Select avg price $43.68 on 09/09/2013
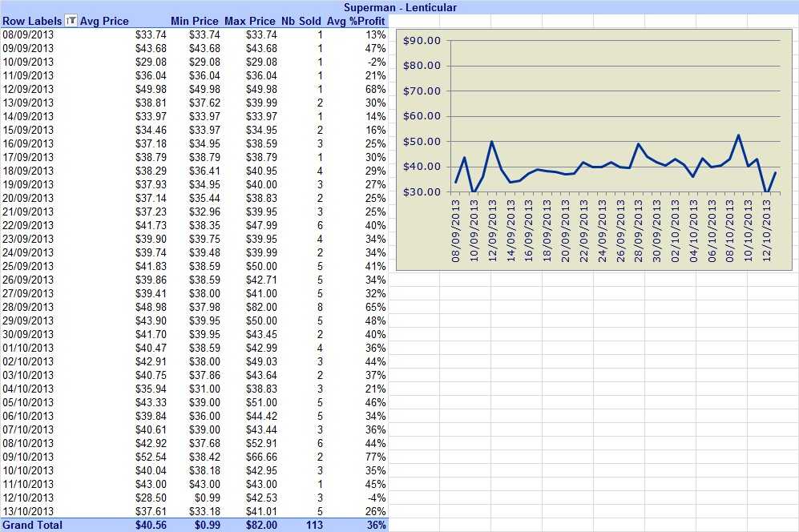Image resolution: width=799 pixels, height=532 pixels. point(151,48)
